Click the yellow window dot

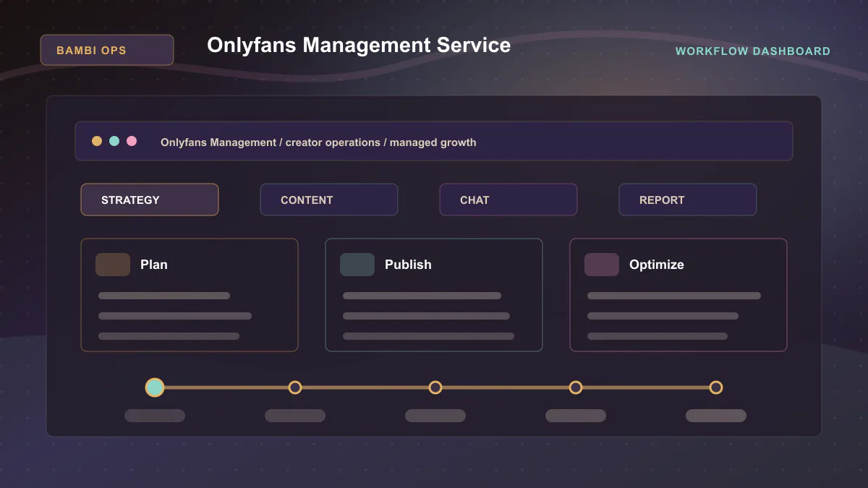point(97,141)
